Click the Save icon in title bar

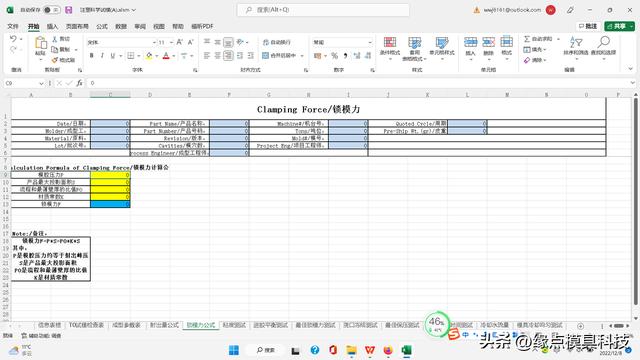coord(69,10)
